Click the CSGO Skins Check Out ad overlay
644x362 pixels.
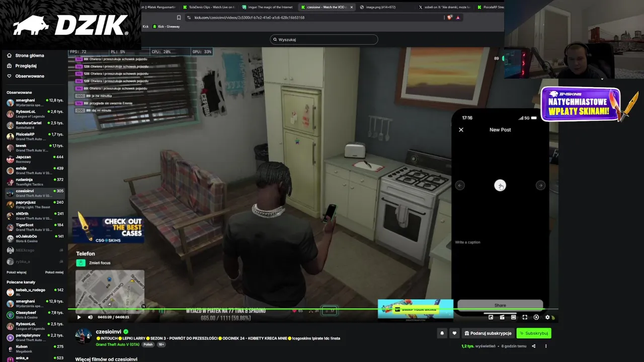click(108, 228)
